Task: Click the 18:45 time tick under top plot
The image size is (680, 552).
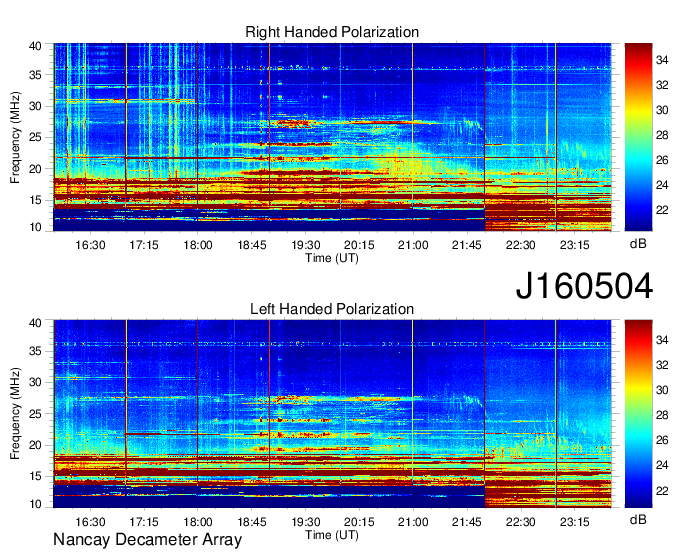Action: pyautogui.click(x=252, y=245)
